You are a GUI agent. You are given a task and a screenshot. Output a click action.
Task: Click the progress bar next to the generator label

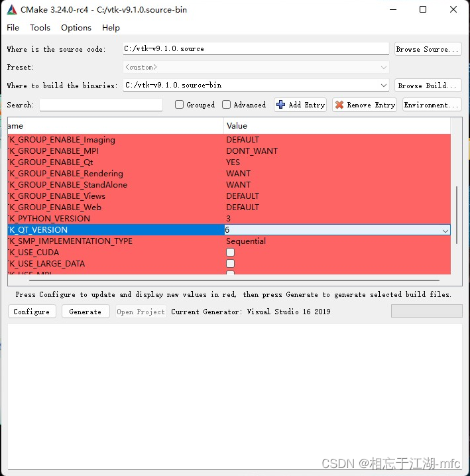click(427, 311)
